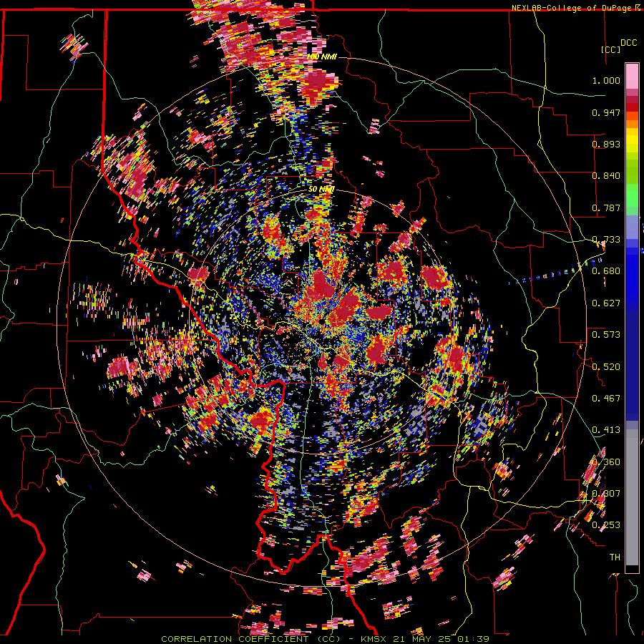Screen dimensions: 644x644
Task: Click the 100 NMI range ring label
Action: pos(322,57)
